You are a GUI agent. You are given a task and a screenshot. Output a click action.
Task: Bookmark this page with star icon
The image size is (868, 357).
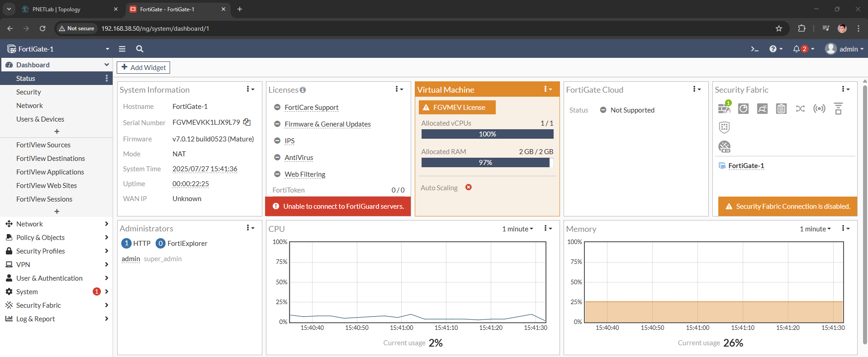coord(779,28)
